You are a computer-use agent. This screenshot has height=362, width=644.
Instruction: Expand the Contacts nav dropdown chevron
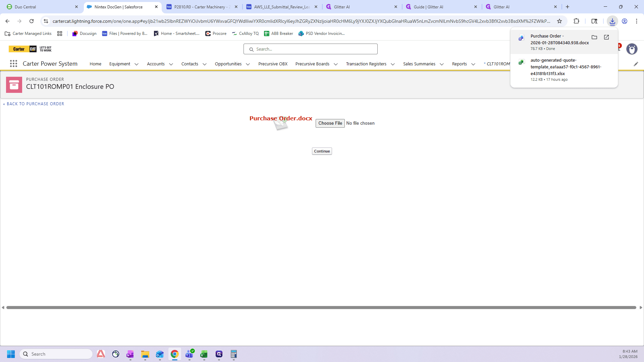[205, 64]
